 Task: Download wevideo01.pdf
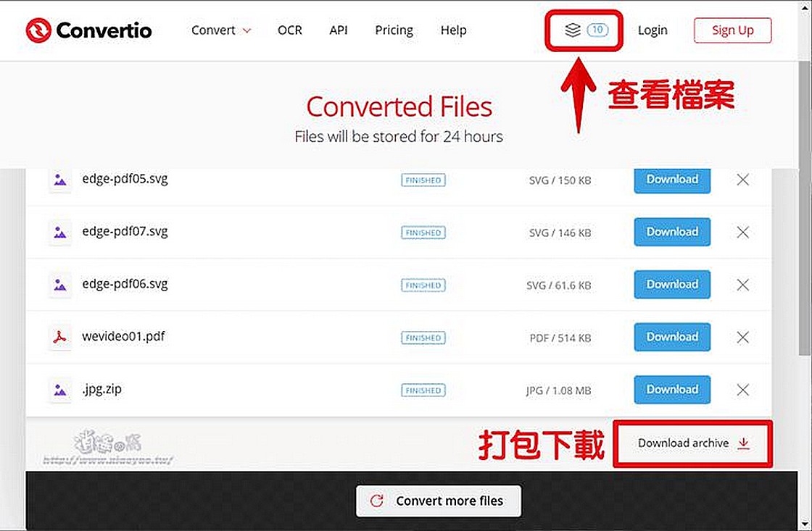tap(672, 337)
